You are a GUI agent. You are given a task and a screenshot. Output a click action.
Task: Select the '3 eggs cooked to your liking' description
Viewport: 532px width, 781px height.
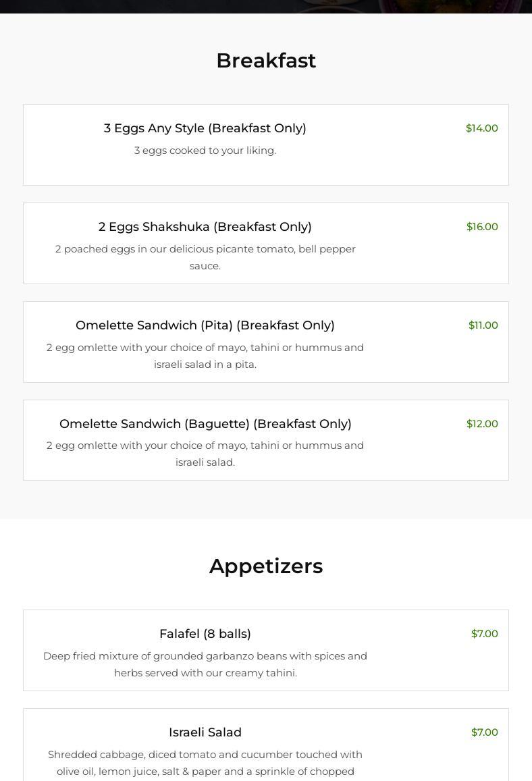tap(205, 151)
